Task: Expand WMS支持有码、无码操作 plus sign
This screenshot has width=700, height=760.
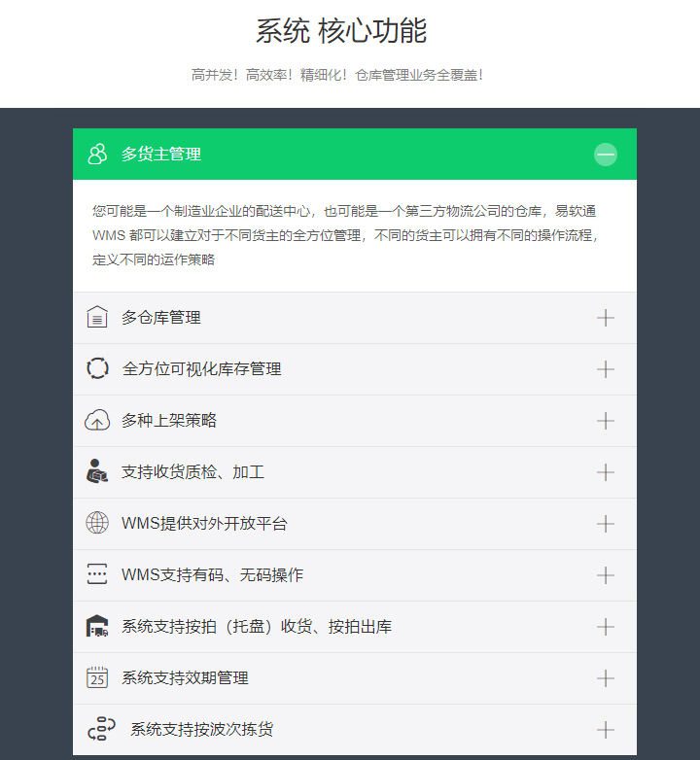Action: coord(606,575)
